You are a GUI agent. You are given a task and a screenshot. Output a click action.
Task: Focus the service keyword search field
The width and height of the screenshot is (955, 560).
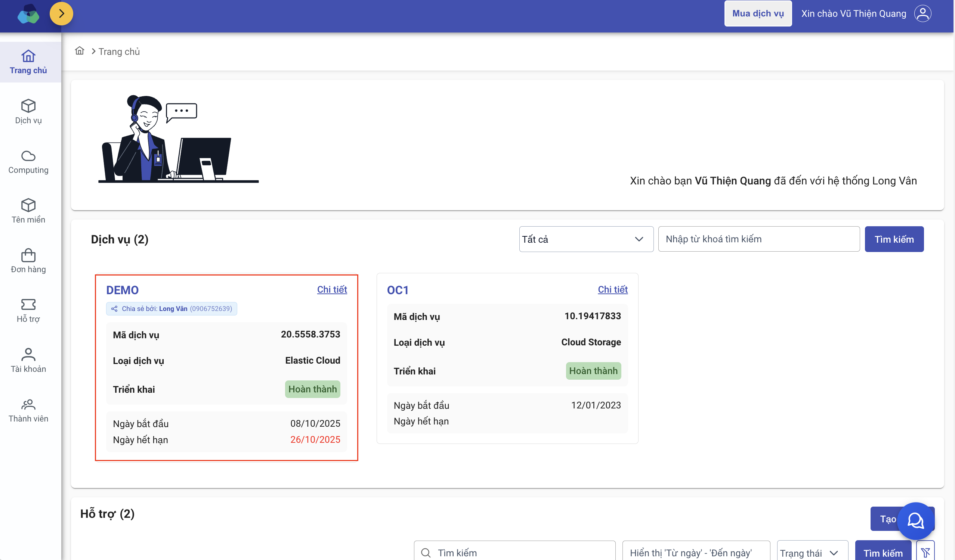[758, 239]
